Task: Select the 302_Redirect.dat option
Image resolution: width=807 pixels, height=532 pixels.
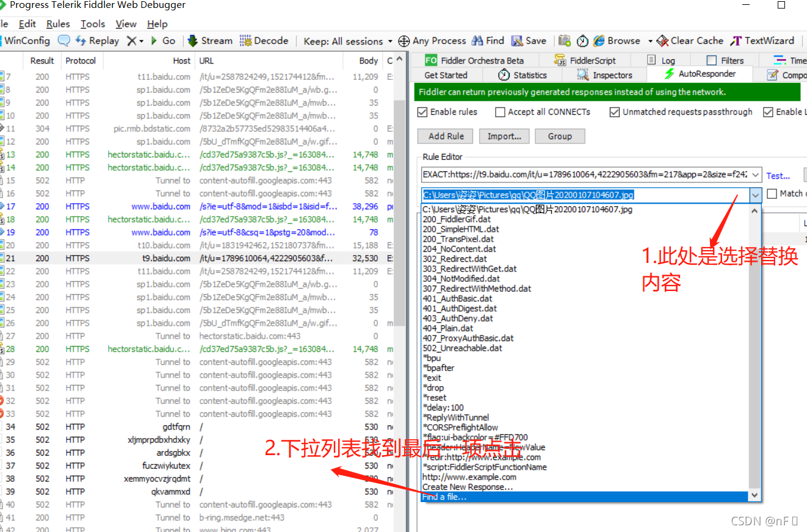Action: pos(585,259)
